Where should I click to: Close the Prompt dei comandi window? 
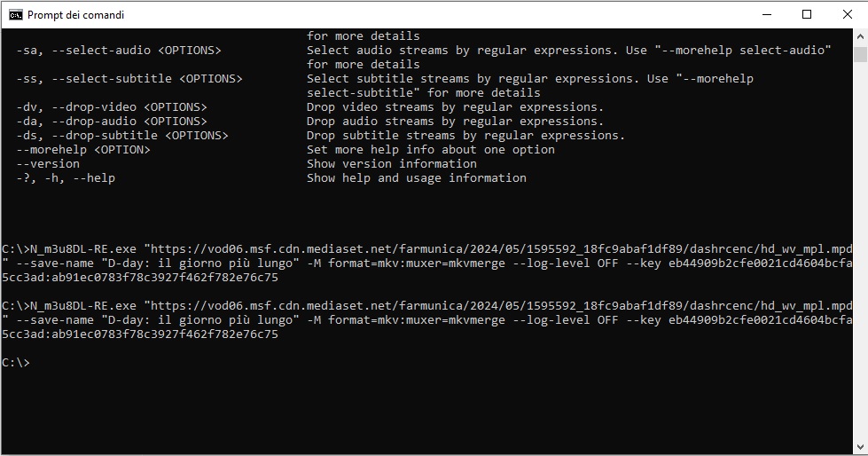(x=847, y=15)
